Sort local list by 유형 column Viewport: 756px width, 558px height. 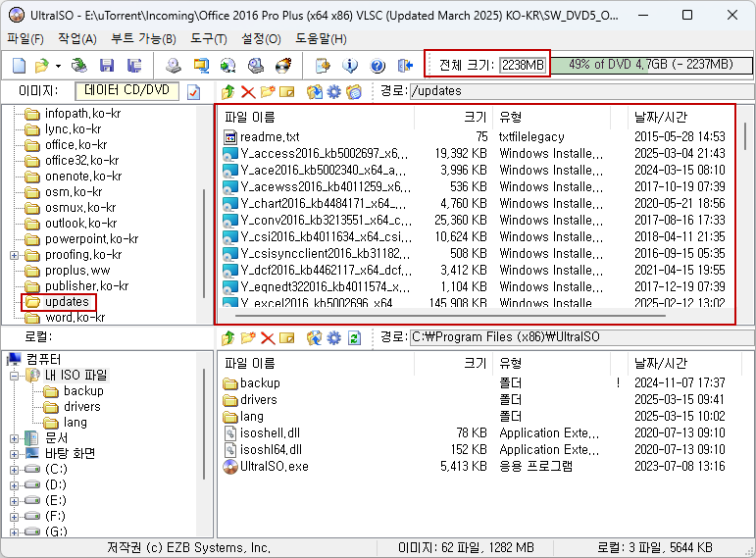[552, 363]
